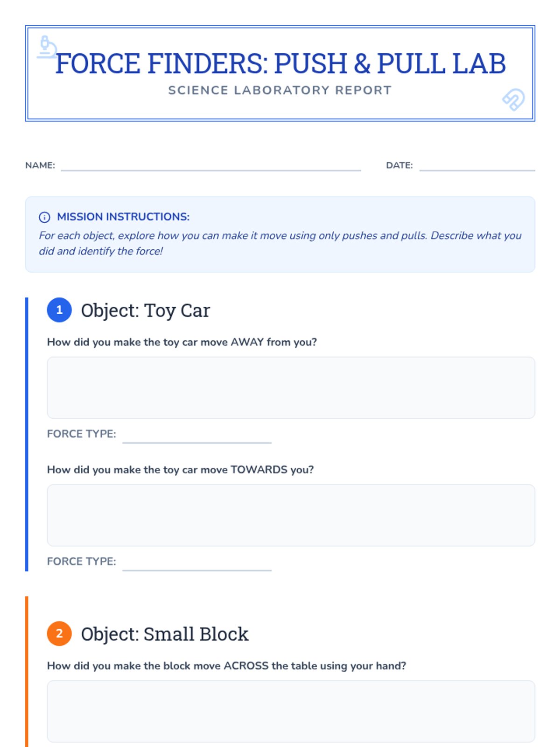Click the Science Laboratory Report subtitle
This screenshot has width=560, height=747.
(280, 90)
